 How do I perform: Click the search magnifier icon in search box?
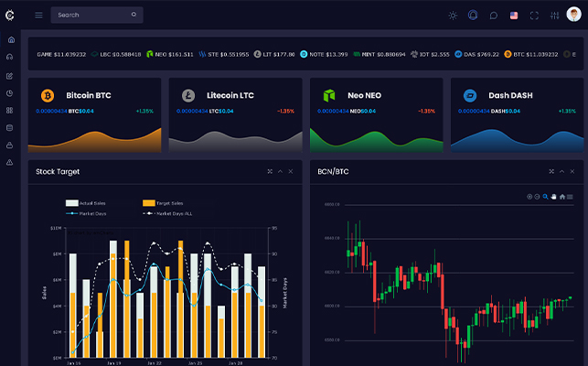pyautogui.click(x=134, y=15)
